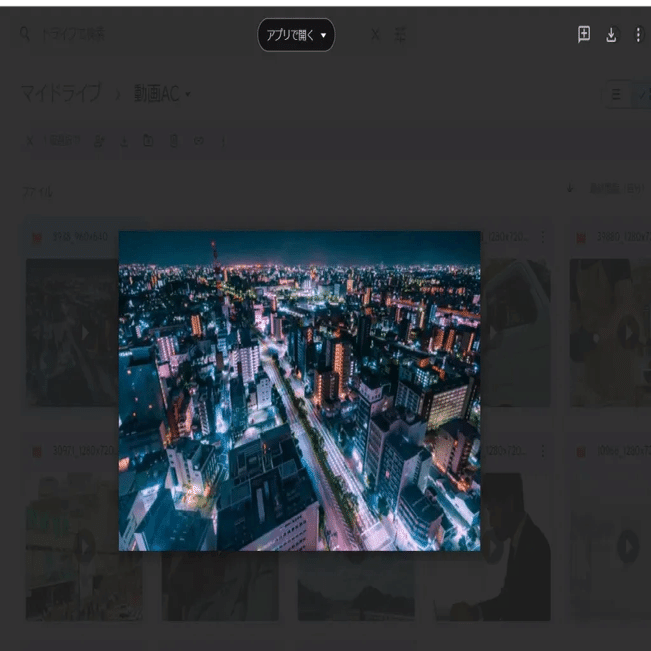This screenshot has height=651, width=651.
Task: Click the video file icon beside 30971_1280x720
Action: point(37,452)
